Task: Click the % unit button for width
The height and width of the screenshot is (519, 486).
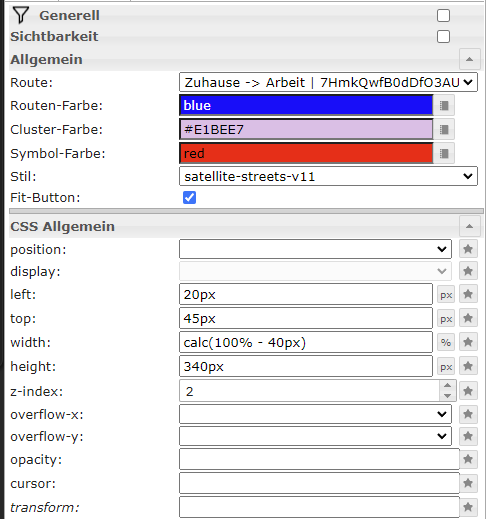Action: click(x=446, y=342)
